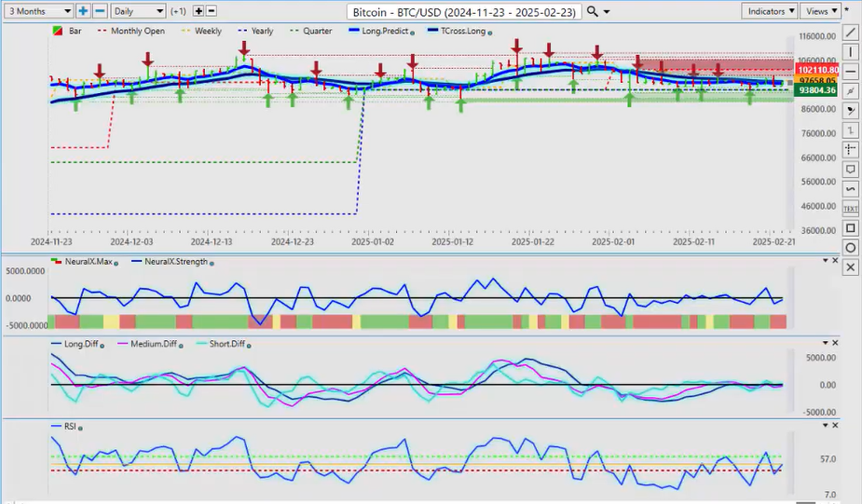Image resolution: width=862 pixels, height=504 pixels.
Task: Select the arrow marker tool
Action: tap(851, 111)
